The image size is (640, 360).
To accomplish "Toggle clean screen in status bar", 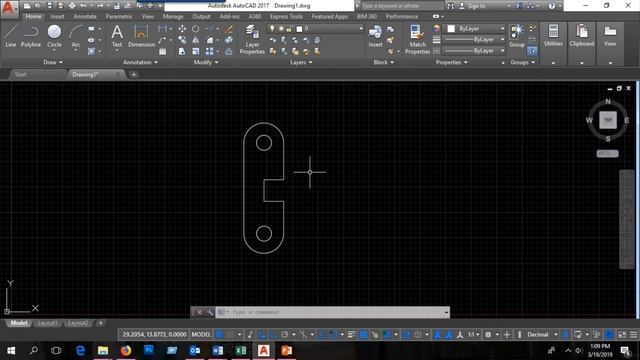I will coord(622,335).
